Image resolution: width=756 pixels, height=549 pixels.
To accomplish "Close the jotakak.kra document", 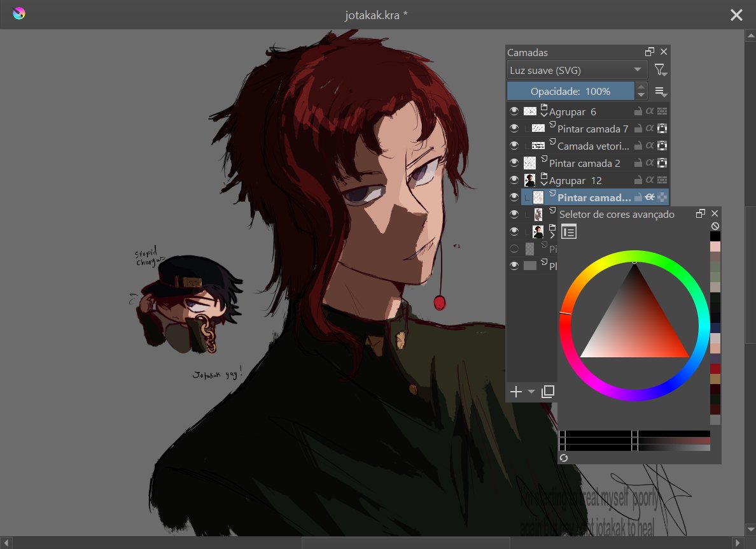I will (736, 15).
